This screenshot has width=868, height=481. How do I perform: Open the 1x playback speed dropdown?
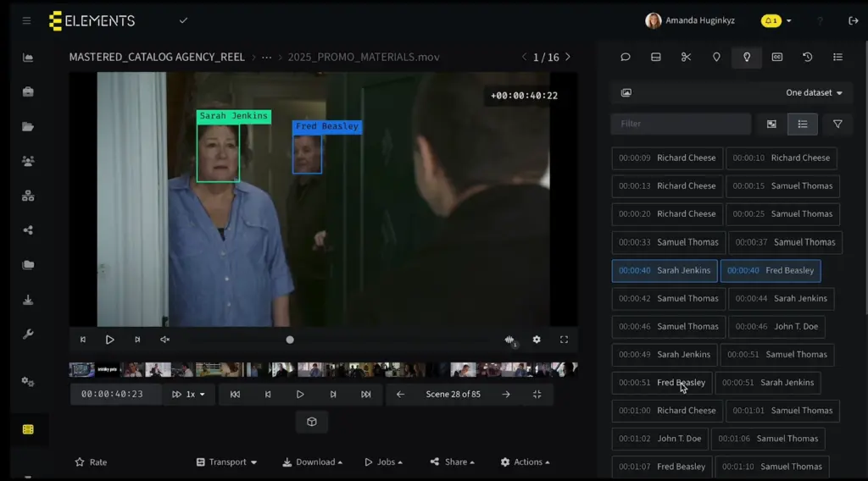pyautogui.click(x=189, y=395)
